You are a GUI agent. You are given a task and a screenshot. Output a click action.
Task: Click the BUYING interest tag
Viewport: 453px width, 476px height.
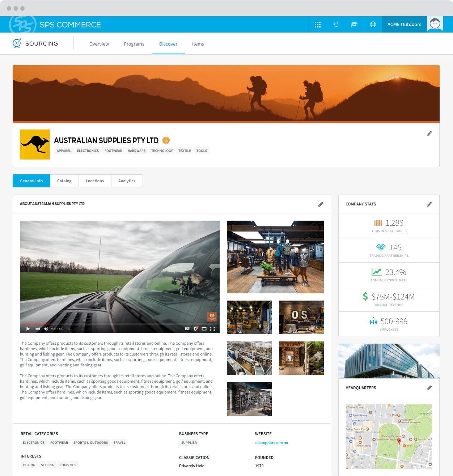pyautogui.click(x=29, y=465)
